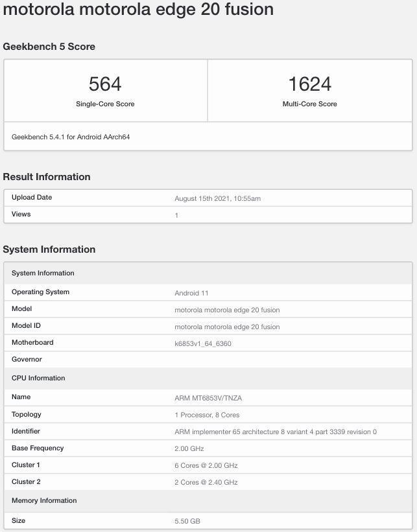Select 'Geekbench 5.4.1 for Android AArch64' text
Viewport: 417px width, 532px height.
(71, 137)
